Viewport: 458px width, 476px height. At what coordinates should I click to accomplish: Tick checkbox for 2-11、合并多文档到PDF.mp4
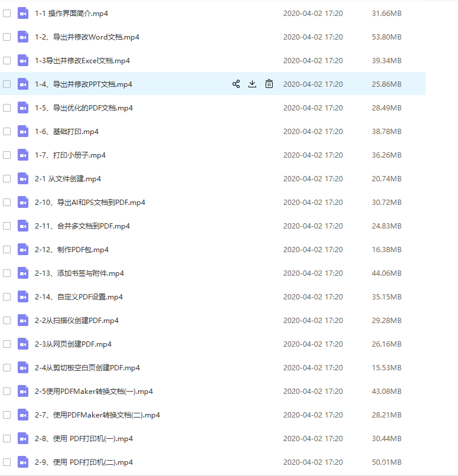pos(7,226)
